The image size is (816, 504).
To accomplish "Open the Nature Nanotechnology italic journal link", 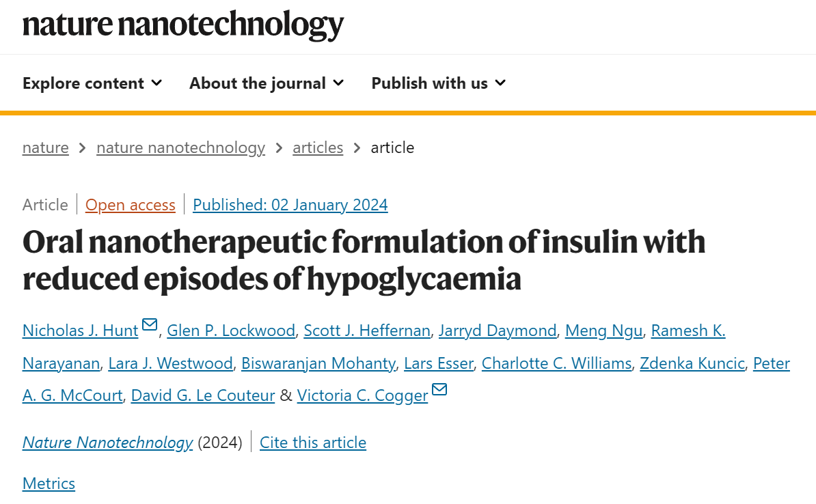I will [108, 443].
